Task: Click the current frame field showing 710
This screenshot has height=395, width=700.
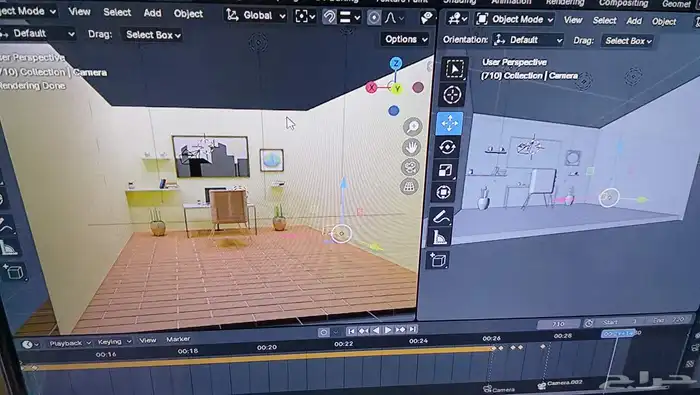Action: point(558,324)
